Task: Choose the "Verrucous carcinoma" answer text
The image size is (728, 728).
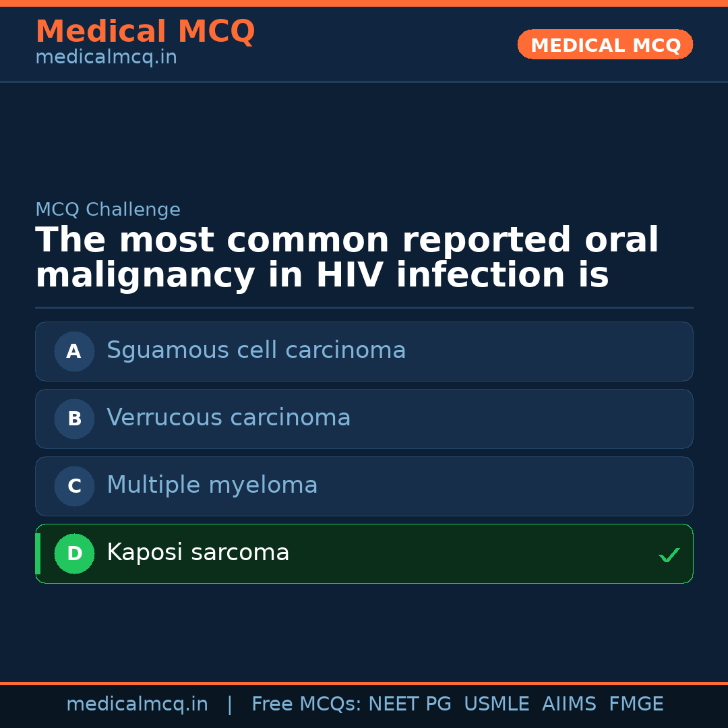Action: [229, 418]
